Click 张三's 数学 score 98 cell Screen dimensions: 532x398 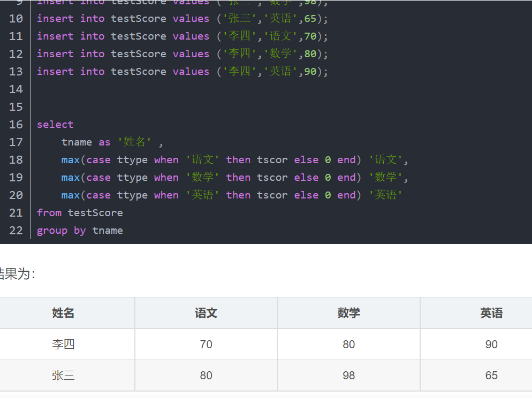pyautogui.click(x=349, y=376)
